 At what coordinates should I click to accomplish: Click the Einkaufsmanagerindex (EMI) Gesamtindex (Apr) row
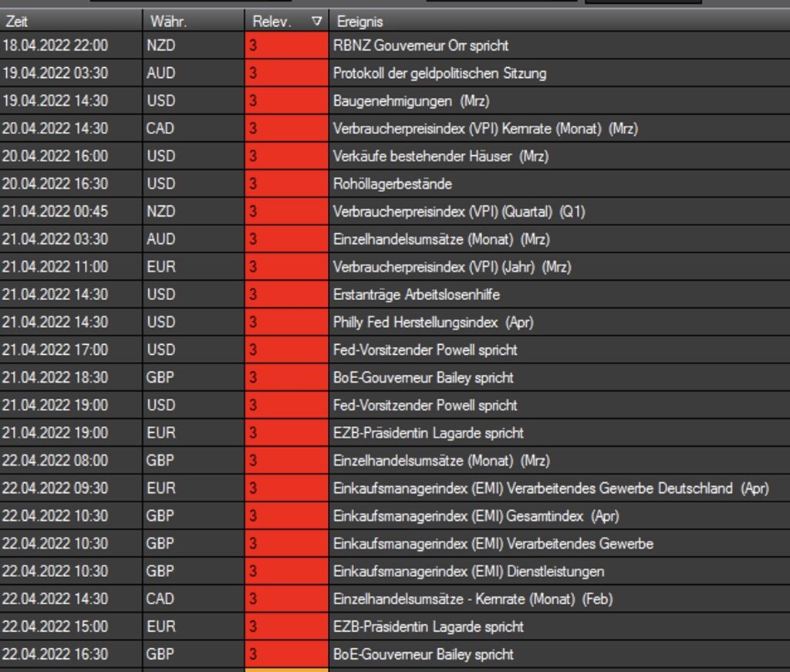click(x=475, y=515)
